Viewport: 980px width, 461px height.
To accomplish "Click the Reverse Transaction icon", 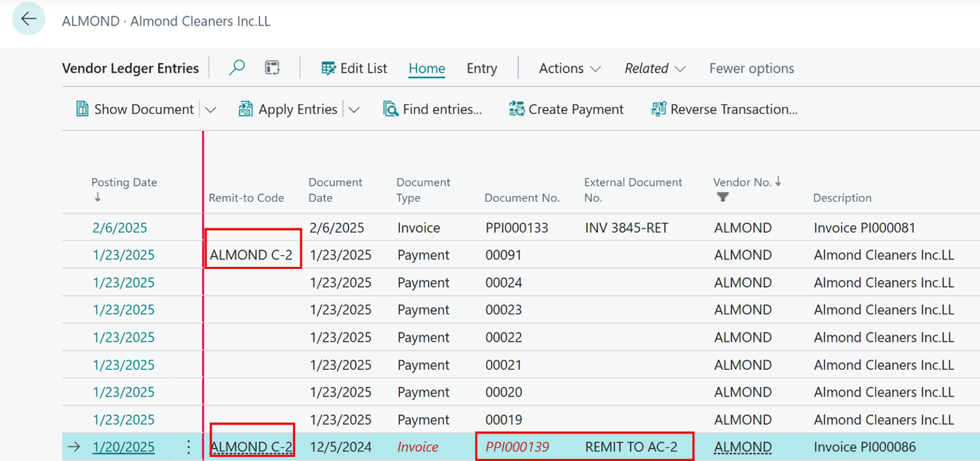I will pos(658,109).
